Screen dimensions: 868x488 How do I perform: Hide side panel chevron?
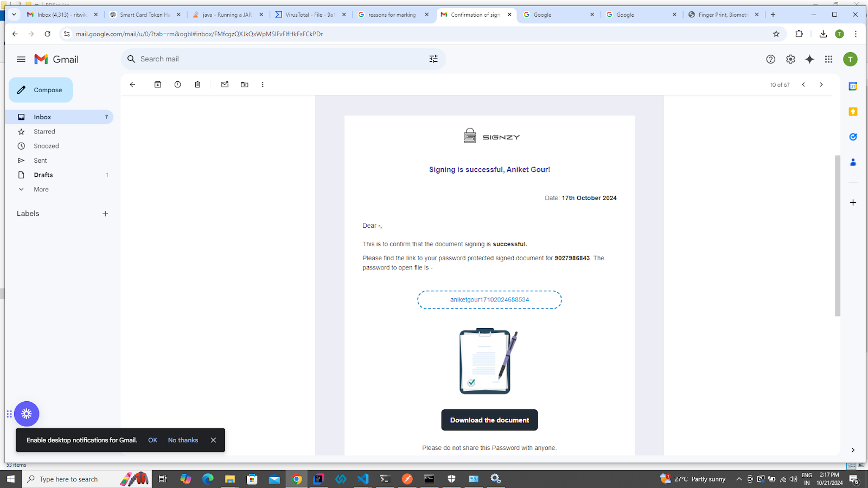click(x=853, y=450)
